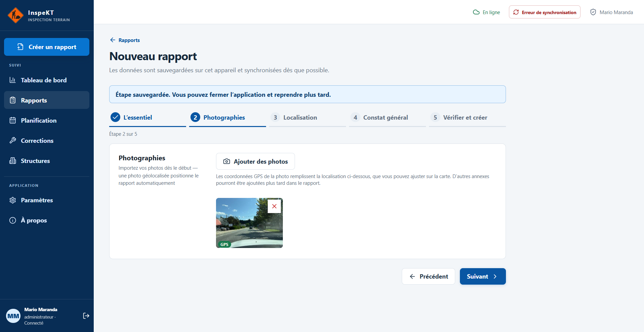Open the À propos page

tap(47, 220)
